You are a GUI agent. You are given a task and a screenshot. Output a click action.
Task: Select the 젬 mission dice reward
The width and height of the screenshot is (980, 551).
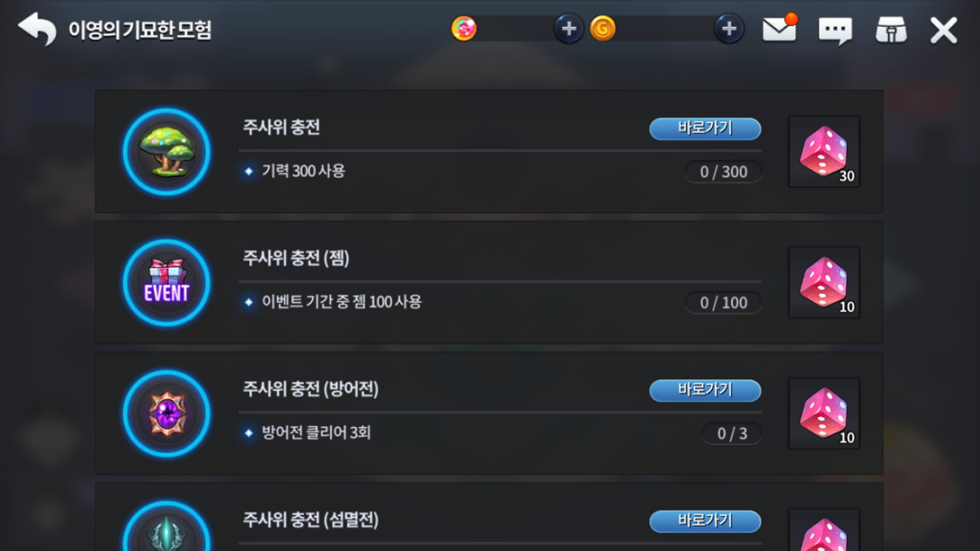click(824, 283)
